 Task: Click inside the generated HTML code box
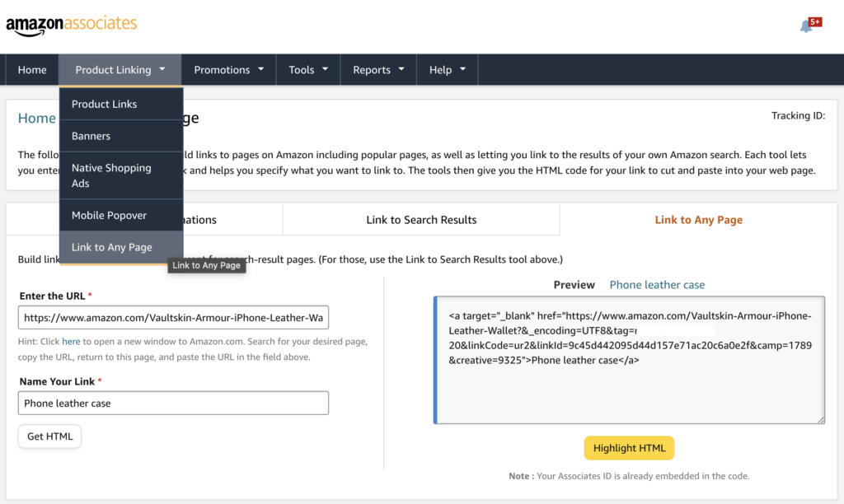click(629, 360)
